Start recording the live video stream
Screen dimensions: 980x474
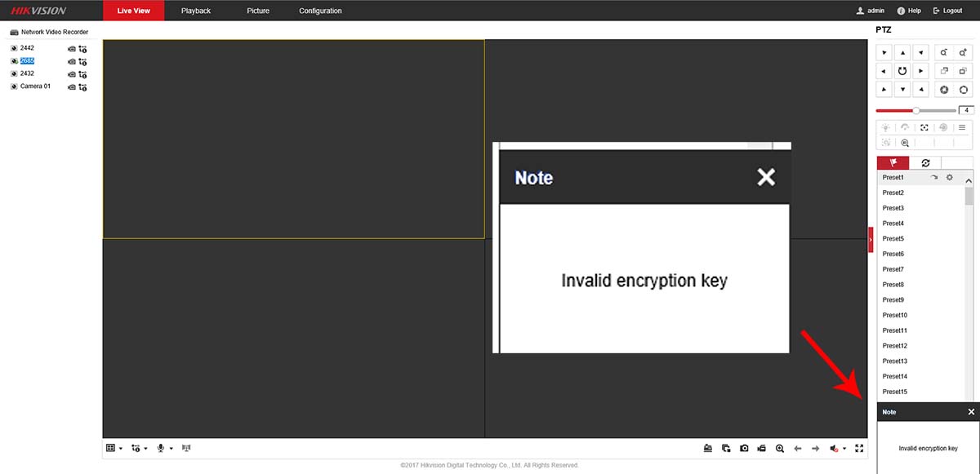click(x=761, y=448)
